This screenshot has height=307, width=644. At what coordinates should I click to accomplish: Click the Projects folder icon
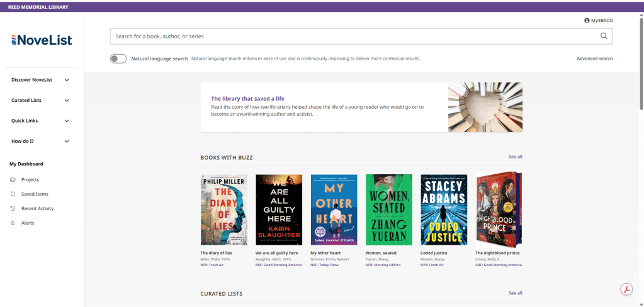pos(13,180)
